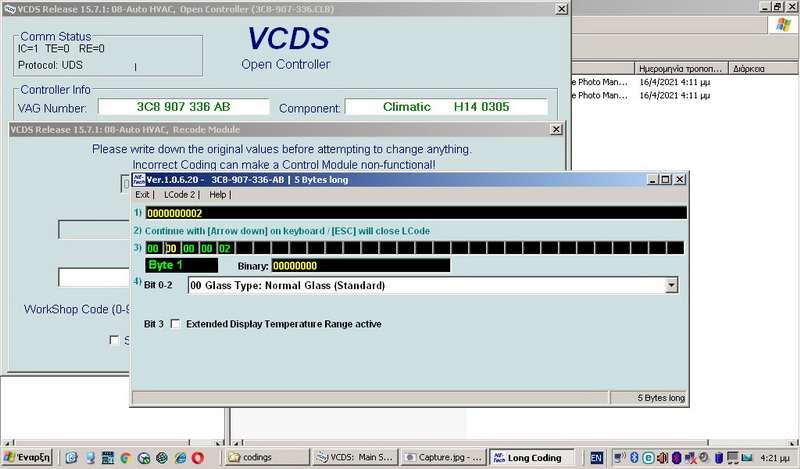Screen dimensions: 800x469
Task: Click the first file date 16/4/2021 4:11 μμ
Action: click(674, 82)
